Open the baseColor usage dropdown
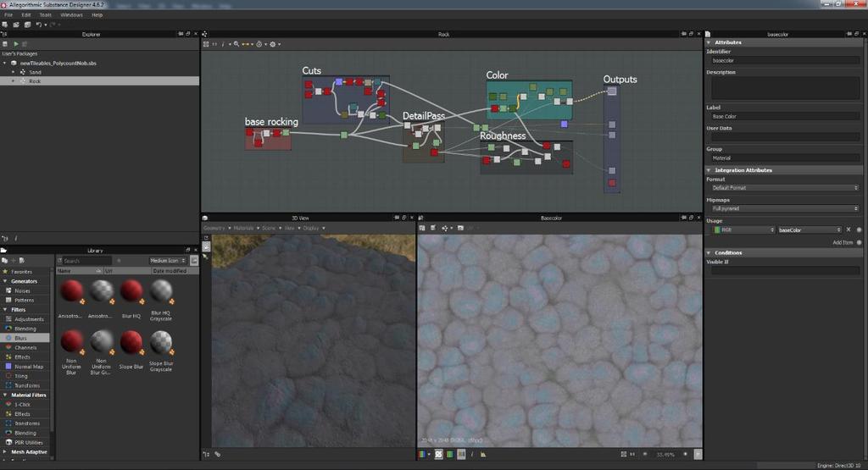Screen dimensions: 868x470 pyautogui.click(x=810, y=229)
